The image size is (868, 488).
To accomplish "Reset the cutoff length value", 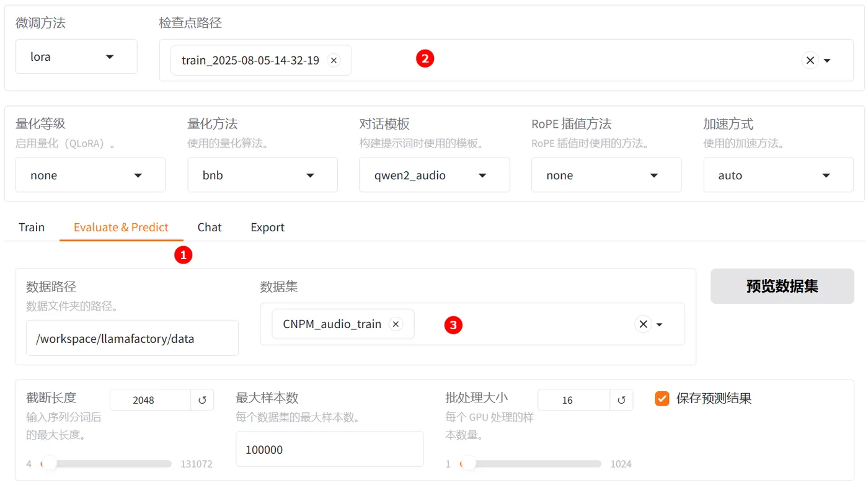I will click(x=202, y=400).
